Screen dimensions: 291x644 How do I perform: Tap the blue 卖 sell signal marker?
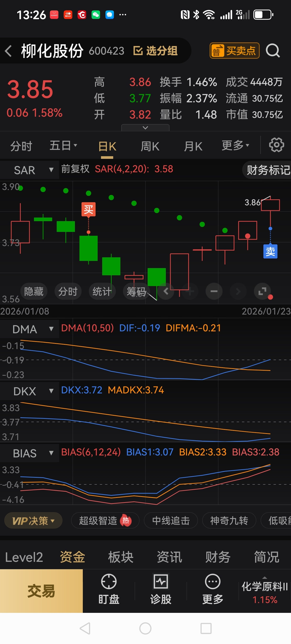tap(270, 251)
